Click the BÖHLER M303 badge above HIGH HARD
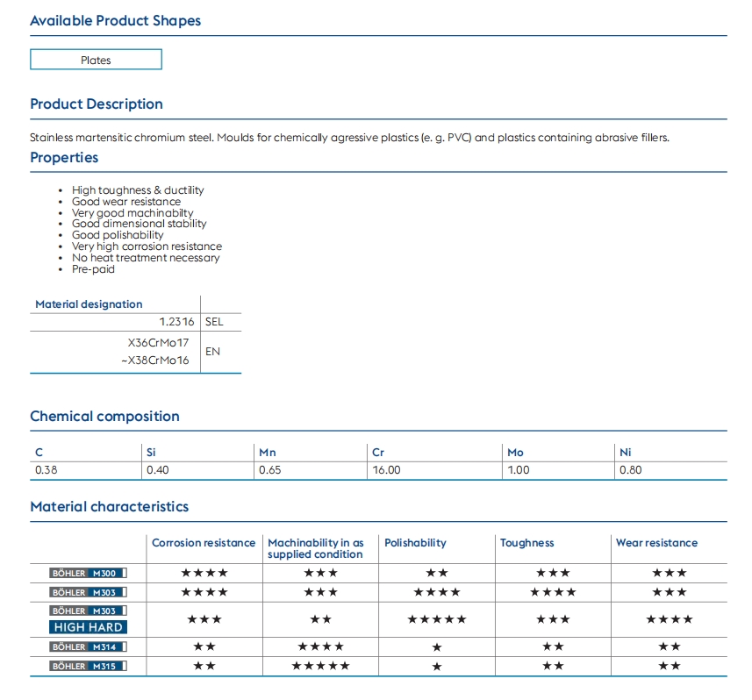Viewport: 752px width, 700px height. [88, 611]
